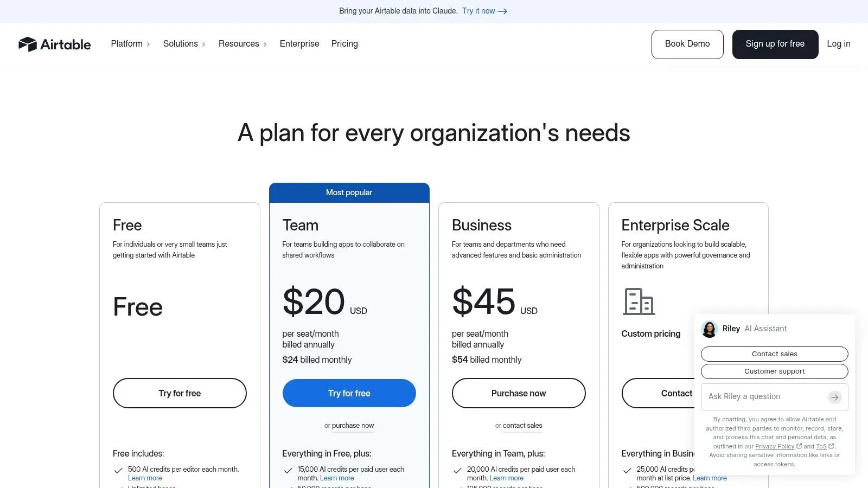This screenshot has height=488, width=868.
Task: Open the Privacy Policy link in the chat
Action: (775, 446)
